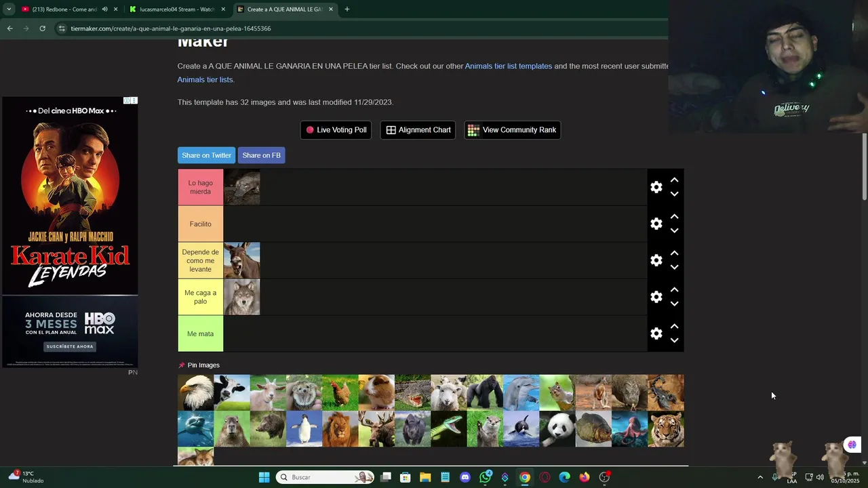Open WhatsApp from the taskbar
This screenshot has height=488, width=868.
click(486, 477)
